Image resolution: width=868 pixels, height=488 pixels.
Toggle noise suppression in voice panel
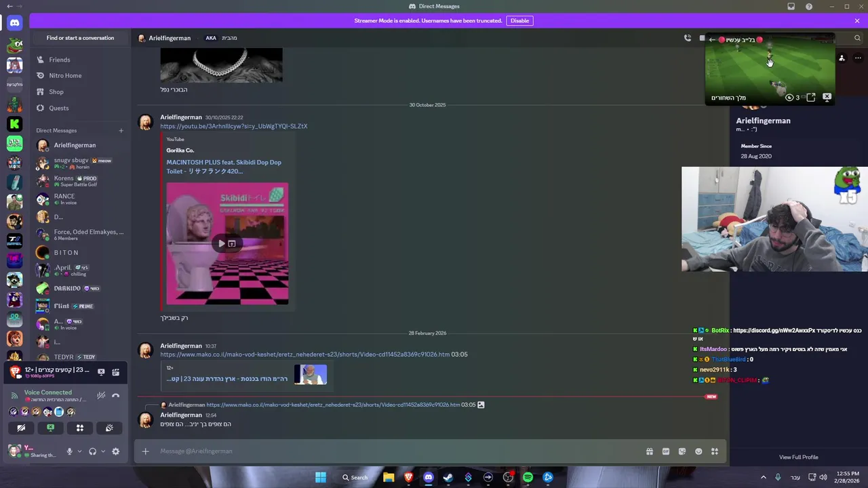pyautogui.click(x=101, y=395)
